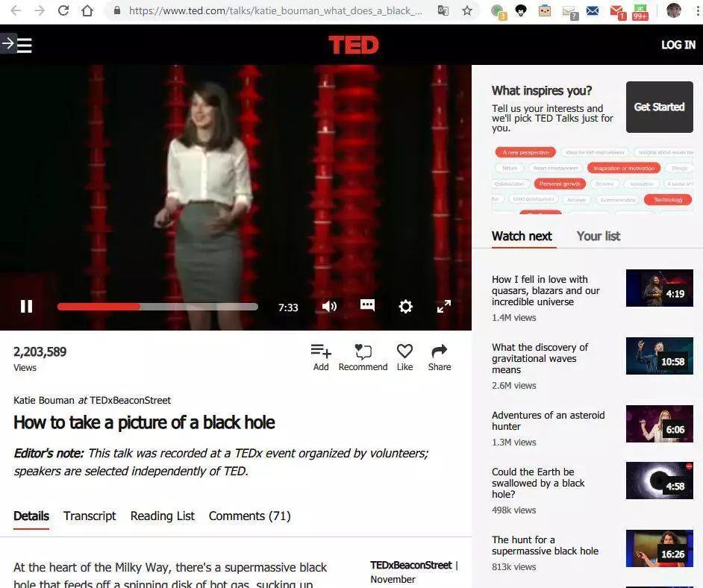Screen dimensions: 703x588
Task: Toggle the 'Technology' interest tag
Action: click(668, 199)
